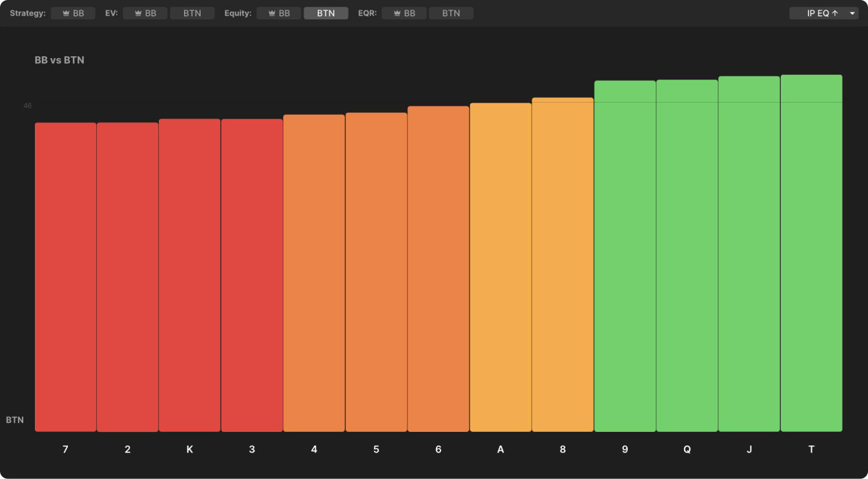Open the IP EQ sort dropdown

tap(818, 13)
